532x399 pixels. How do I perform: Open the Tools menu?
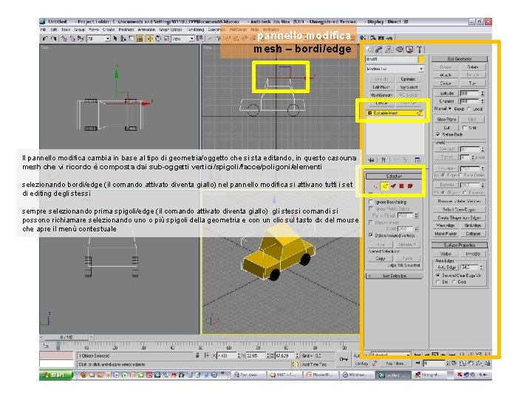click(x=66, y=30)
